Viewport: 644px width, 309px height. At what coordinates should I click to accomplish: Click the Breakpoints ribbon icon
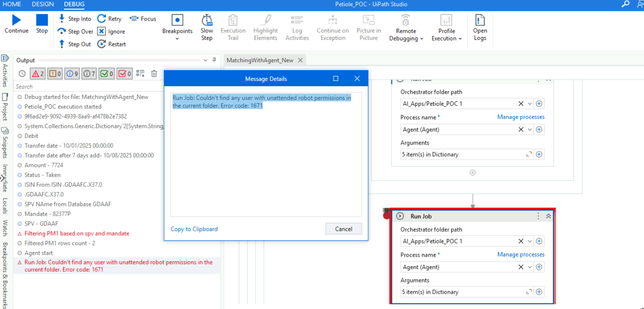pos(177,20)
